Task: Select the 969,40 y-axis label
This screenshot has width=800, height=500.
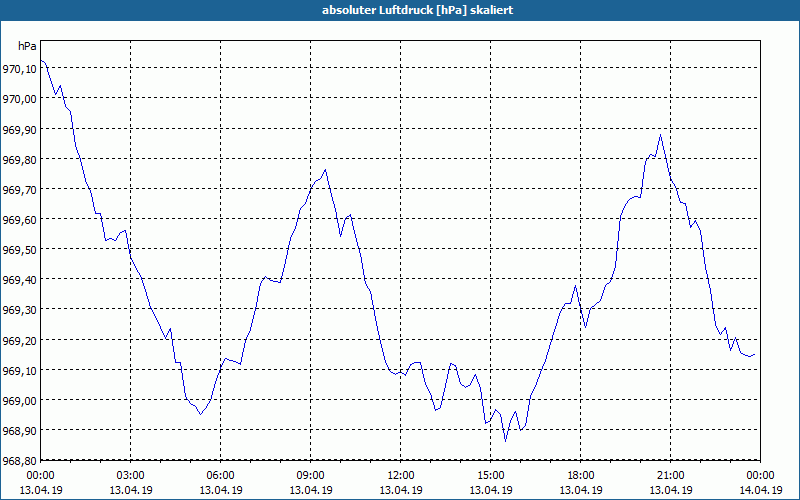Action: pyautogui.click(x=19, y=280)
